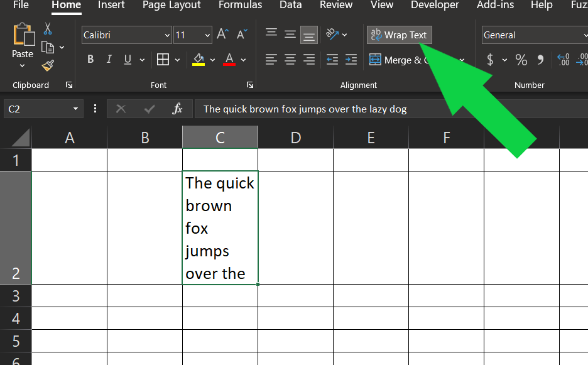Open the File tab
Viewport: 588px width, 365px height.
click(x=21, y=5)
